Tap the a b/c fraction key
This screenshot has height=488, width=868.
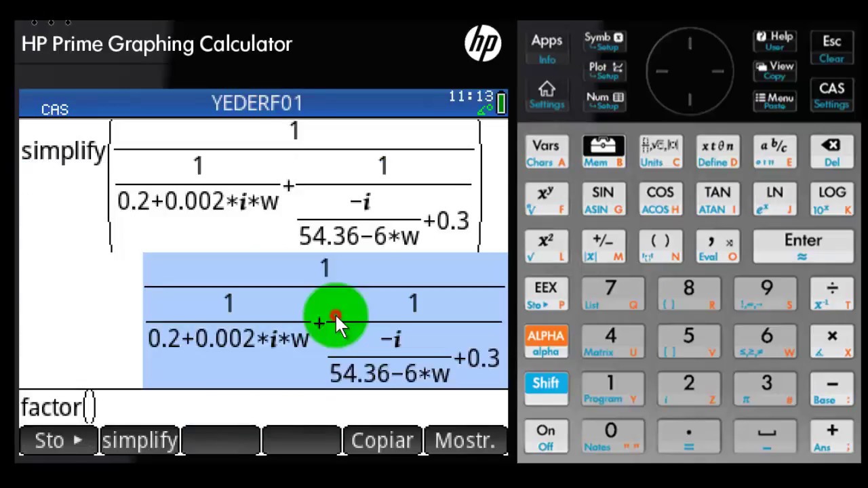click(x=774, y=152)
